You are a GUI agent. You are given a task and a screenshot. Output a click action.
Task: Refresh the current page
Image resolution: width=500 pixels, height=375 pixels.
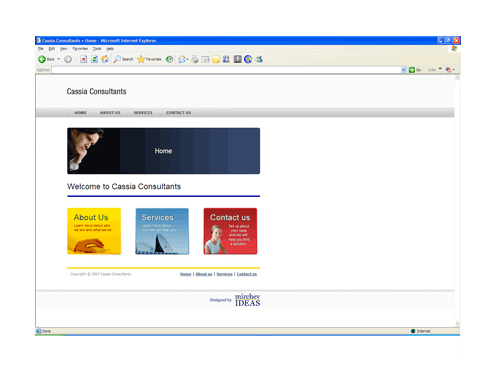pyautogui.click(x=94, y=59)
